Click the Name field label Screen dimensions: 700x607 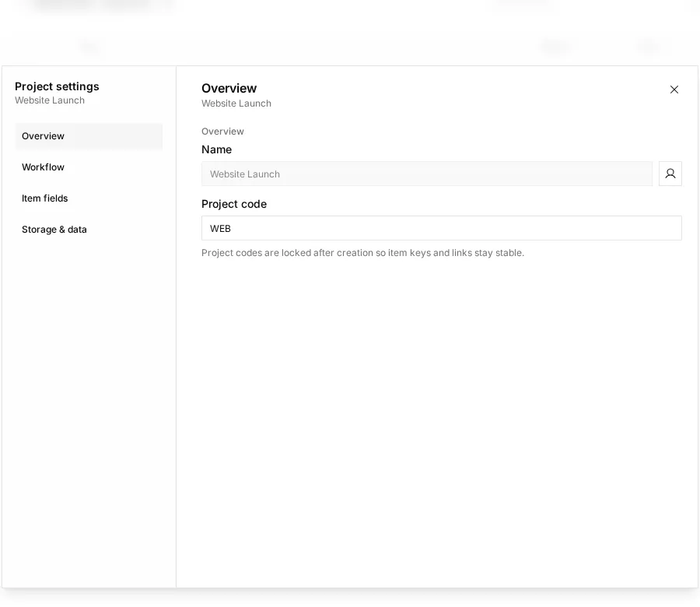(x=216, y=149)
